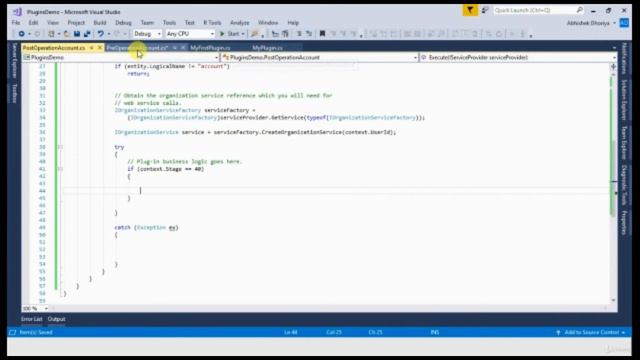This screenshot has width=640, height=360.
Task: Close the PreOperationAccount.cs tab
Action: (183, 48)
